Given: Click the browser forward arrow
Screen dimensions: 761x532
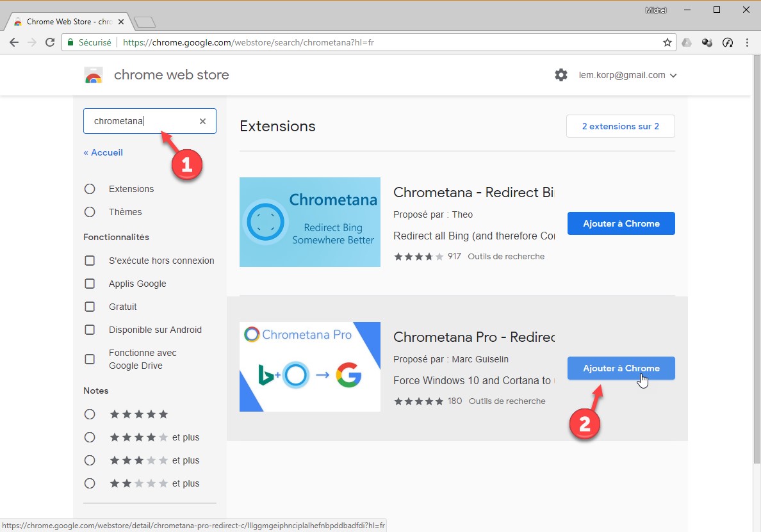Looking at the screenshot, I should point(32,42).
